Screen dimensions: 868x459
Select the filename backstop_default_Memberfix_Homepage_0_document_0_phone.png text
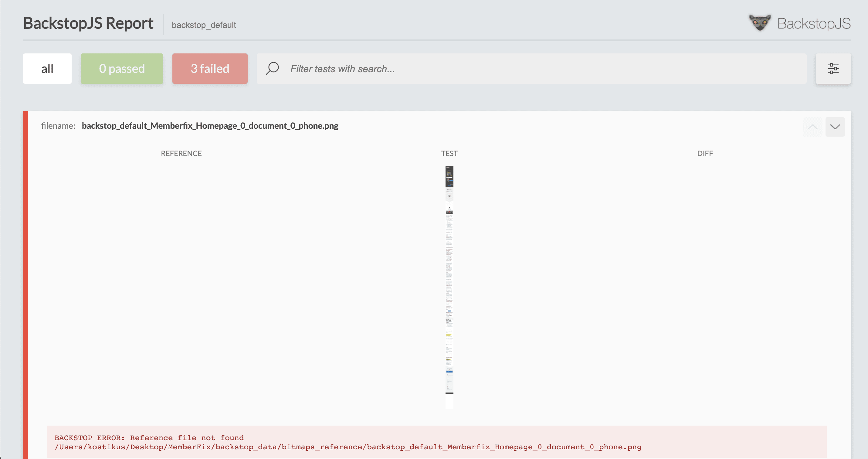coord(210,126)
